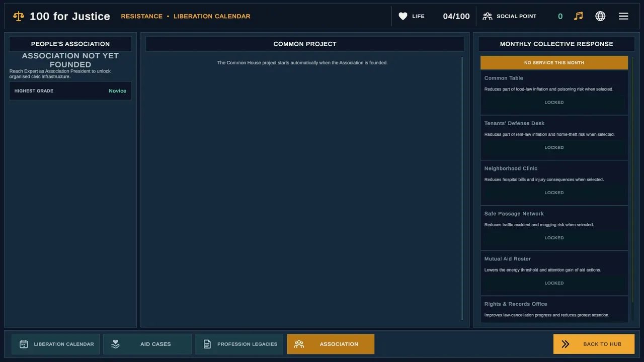The height and width of the screenshot is (362, 644).
Task: Open the Profession Legacies tab
Action: pyautogui.click(x=239, y=344)
